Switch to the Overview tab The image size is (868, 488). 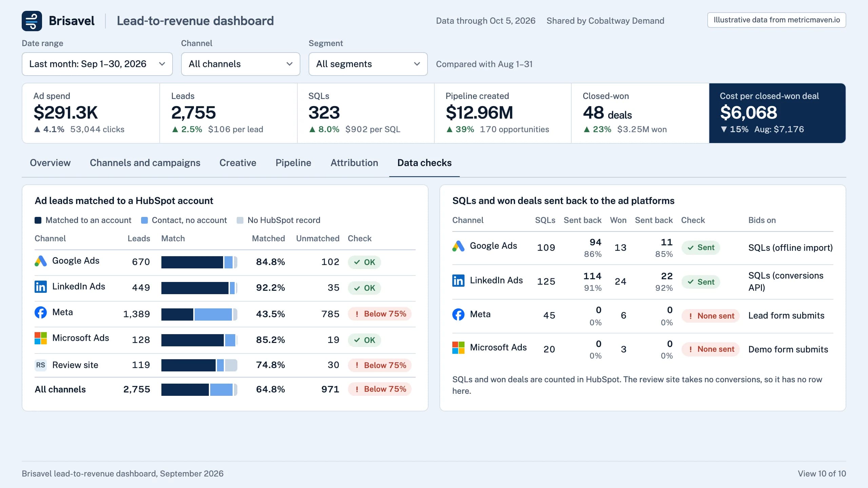[50, 163]
